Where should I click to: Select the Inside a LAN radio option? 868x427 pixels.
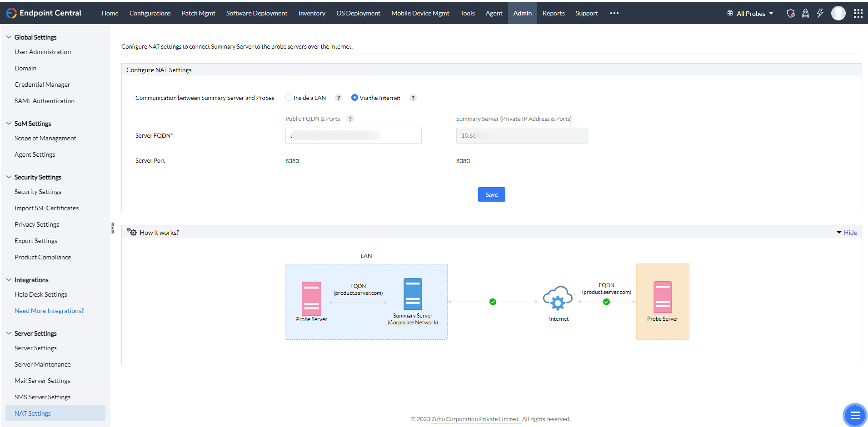point(289,98)
